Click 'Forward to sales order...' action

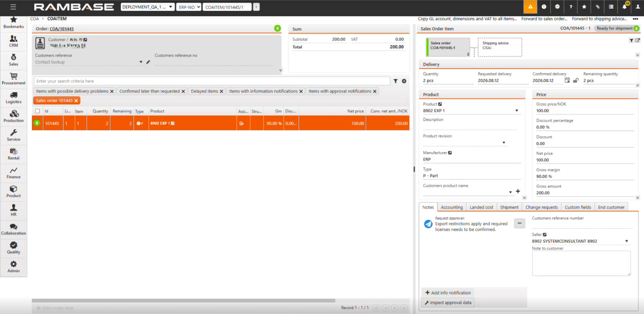[x=544, y=19]
